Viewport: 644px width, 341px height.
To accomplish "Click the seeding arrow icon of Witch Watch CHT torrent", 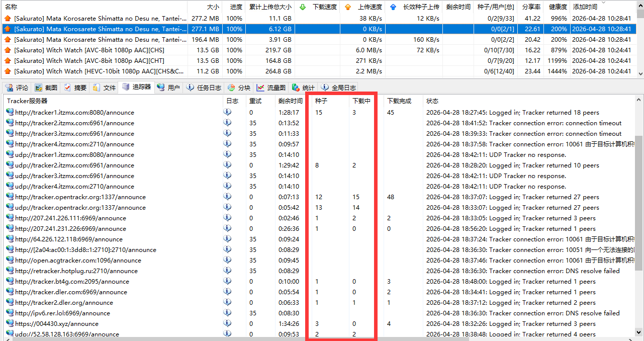I will click(7, 60).
